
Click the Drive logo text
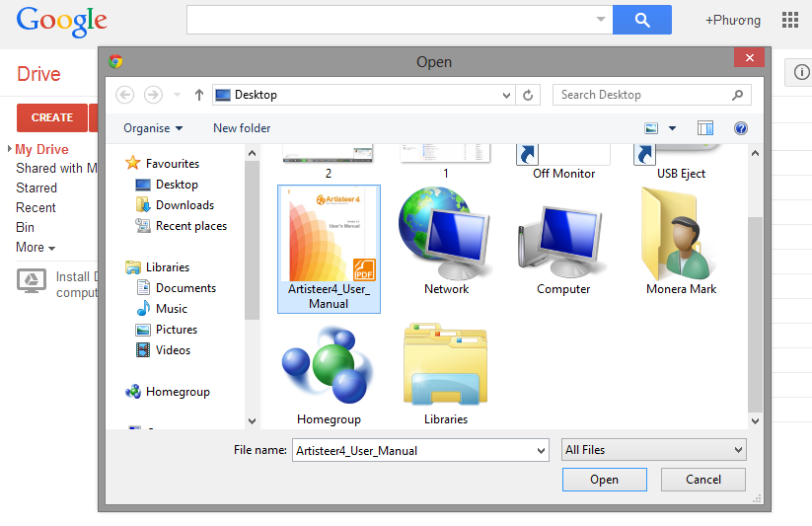tap(38, 74)
